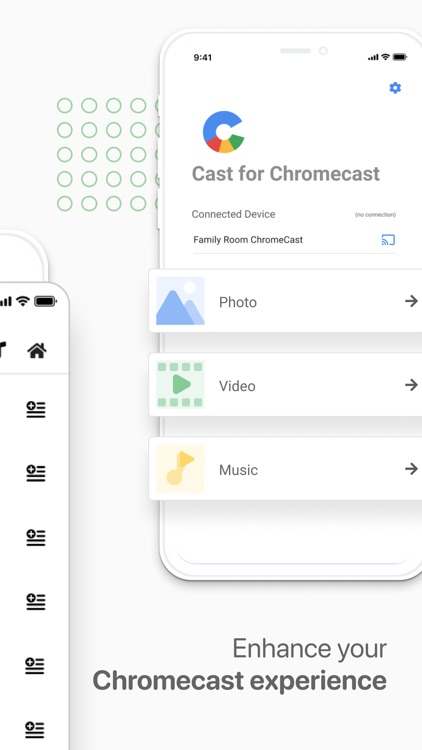422x750 pixels.
Task: Click the Cast for Chromecast title
Action: 286,174
